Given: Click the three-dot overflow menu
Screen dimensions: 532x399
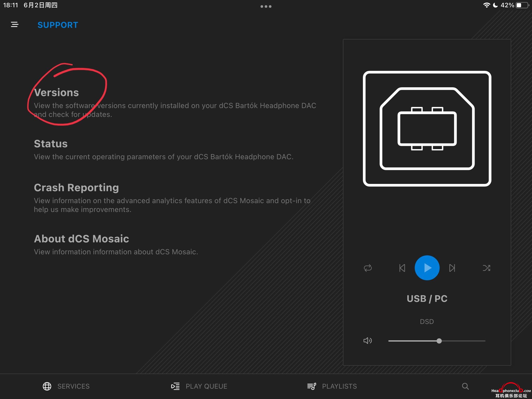Looking at the screenshot, I should click(x=266, y=6).
